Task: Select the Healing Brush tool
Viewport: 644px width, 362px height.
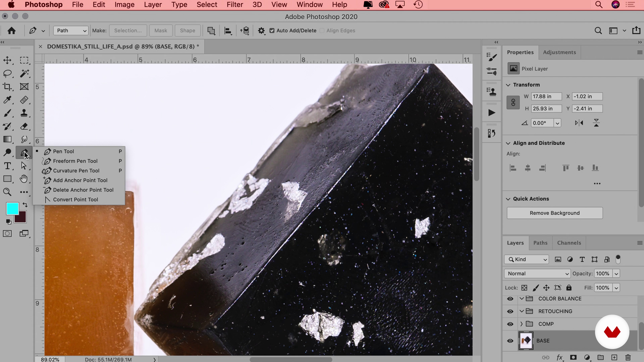Action: point(24,100)
